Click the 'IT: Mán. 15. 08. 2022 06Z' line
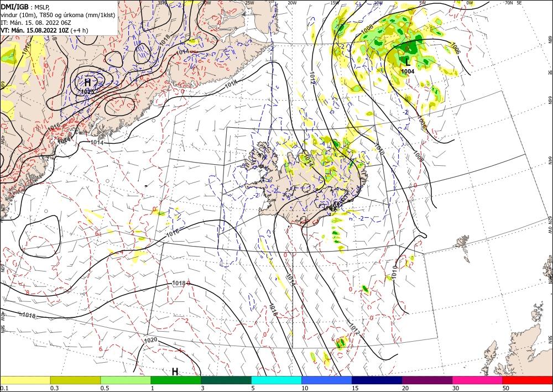This screenshot has width=553, height=392. pos(36,23)
